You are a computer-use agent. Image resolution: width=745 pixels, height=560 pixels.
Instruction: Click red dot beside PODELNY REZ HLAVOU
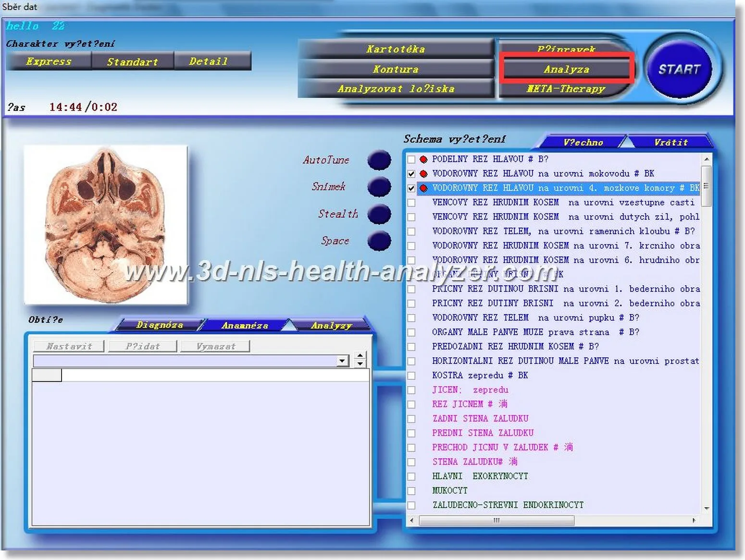423,159
